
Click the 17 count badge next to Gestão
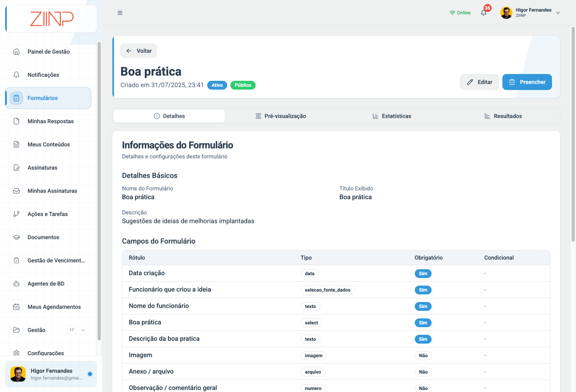coord(72,330)
